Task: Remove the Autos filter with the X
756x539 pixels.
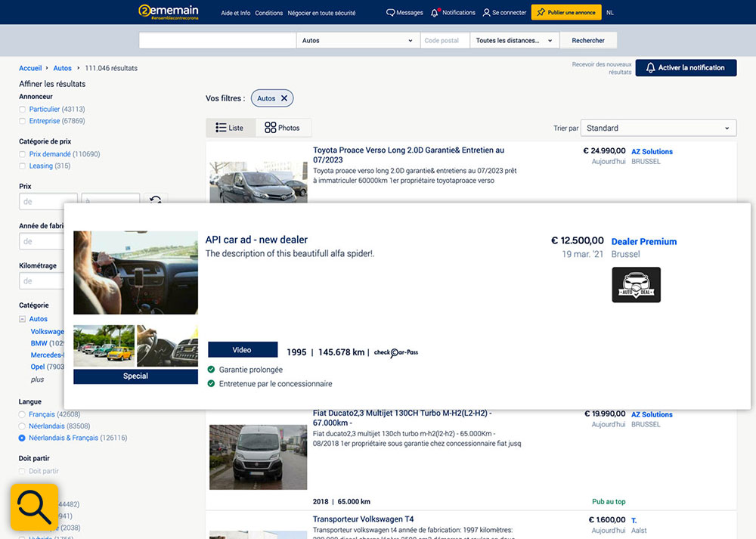Action: pos(284,98)
